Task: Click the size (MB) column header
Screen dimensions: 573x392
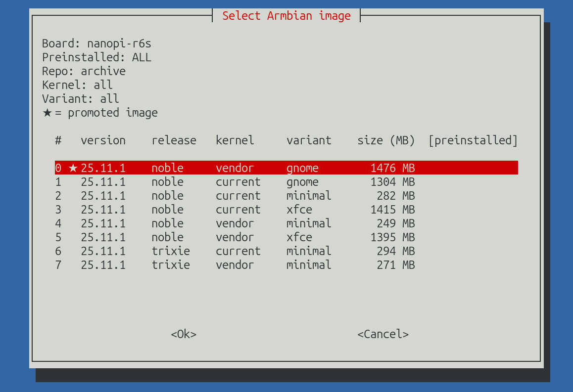Action: point(386,140)
